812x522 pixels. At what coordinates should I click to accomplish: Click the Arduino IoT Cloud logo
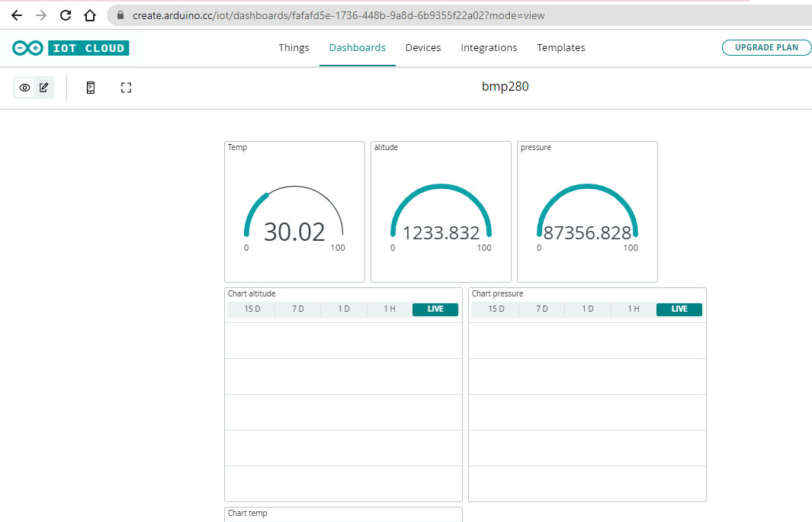70,48
